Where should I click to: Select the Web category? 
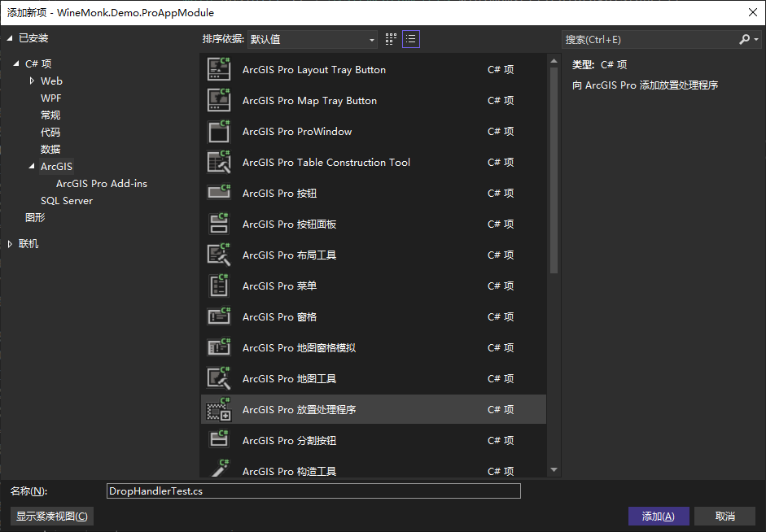51,81
